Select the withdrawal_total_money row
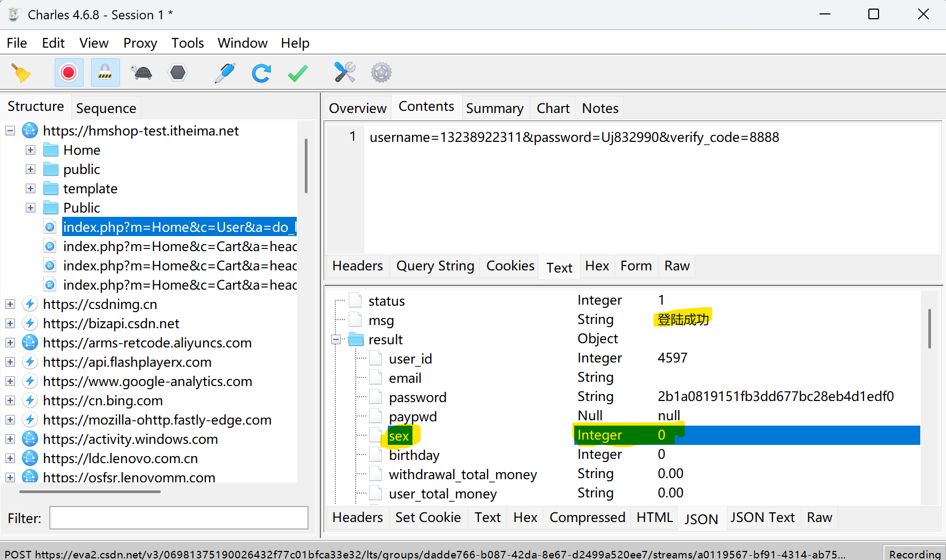This screenshot has height=560, width=946. coord(627,474)
